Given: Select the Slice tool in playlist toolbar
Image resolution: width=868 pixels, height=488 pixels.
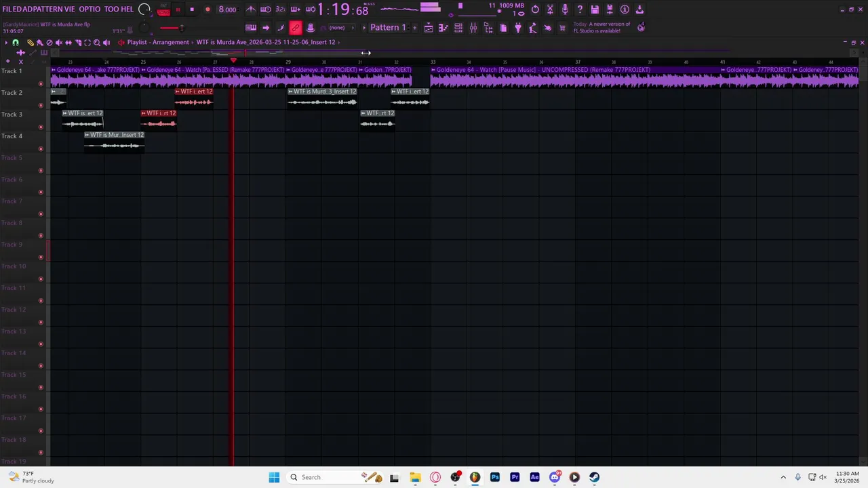Looking at the screenshot, I should (78, 43).
